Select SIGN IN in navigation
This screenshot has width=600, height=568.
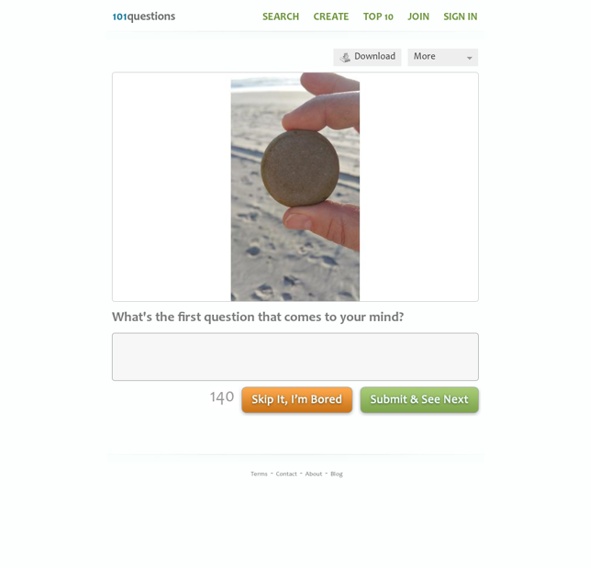coord(460,17)
